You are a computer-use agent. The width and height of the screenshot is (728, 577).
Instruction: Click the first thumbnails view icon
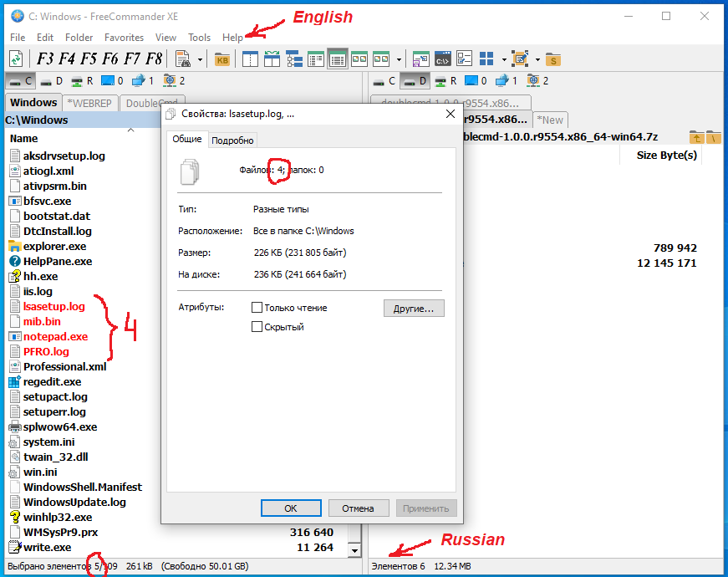359,59
